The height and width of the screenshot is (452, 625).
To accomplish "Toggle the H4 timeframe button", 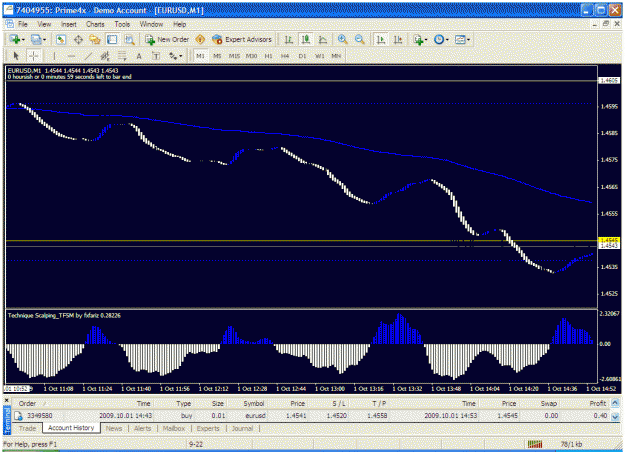I will (x=285, y=56).
